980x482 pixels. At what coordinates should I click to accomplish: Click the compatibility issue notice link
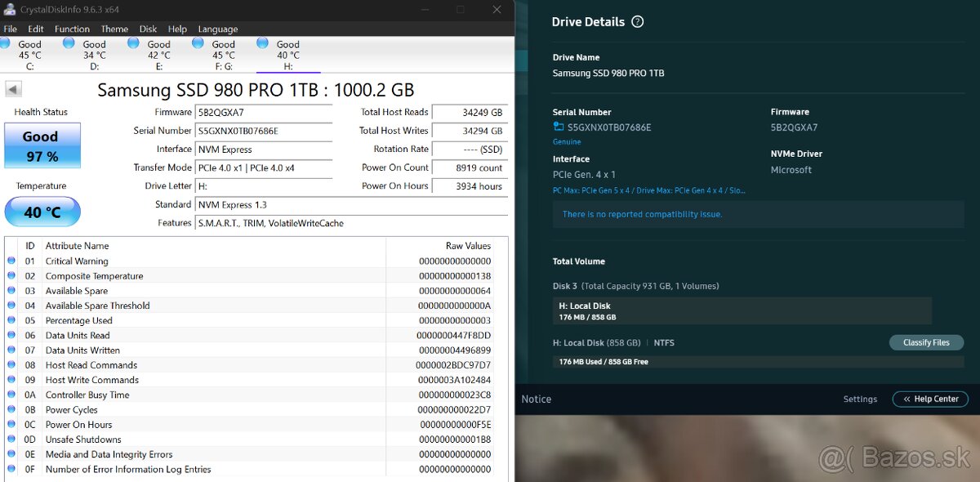(642, 214)
